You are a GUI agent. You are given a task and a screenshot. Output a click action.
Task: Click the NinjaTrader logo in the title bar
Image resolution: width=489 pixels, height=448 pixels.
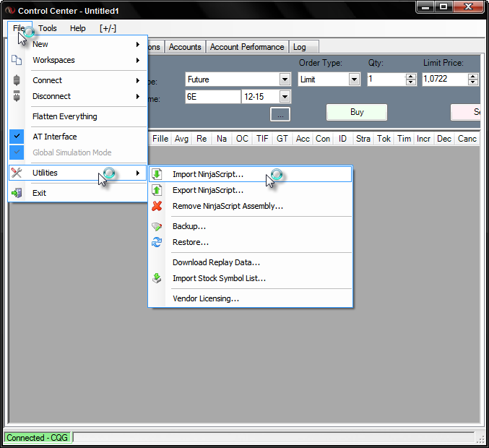[10, 11]
